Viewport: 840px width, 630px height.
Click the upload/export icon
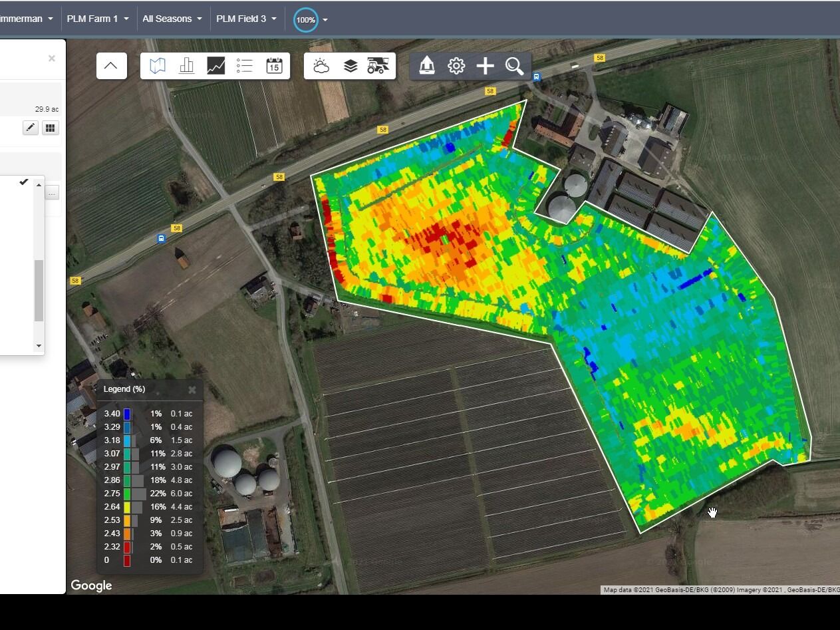pyautogui.click(x=427, y=66)
